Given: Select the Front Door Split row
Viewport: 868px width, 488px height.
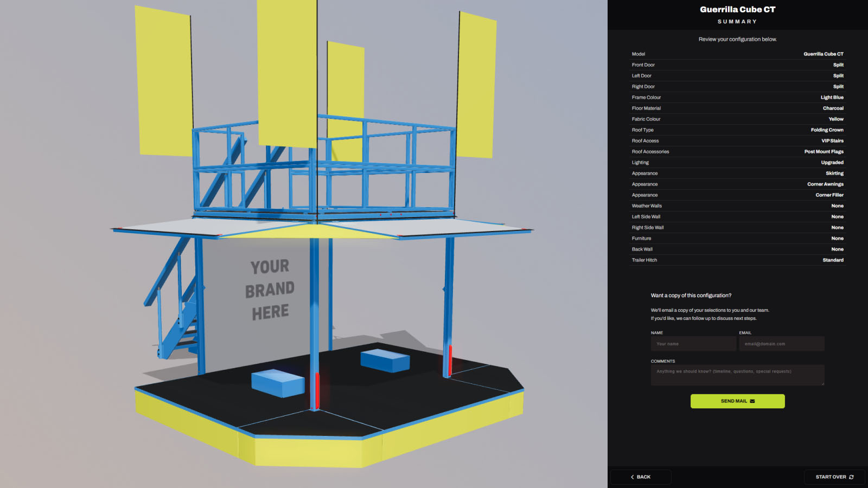Looking at the screenshot, I should [737, 65].
